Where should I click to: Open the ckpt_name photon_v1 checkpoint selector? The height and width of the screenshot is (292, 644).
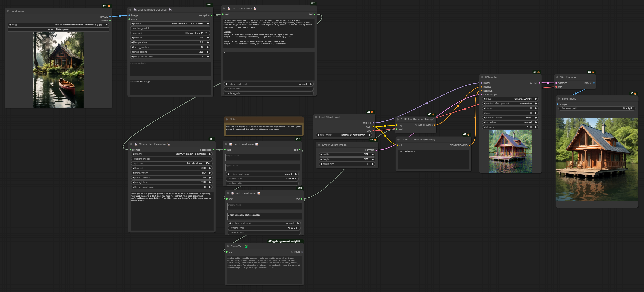[344, 135]
